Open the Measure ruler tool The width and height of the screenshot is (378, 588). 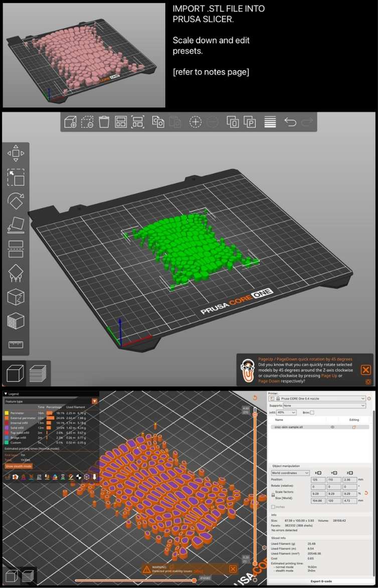click(x=16, y=344)
